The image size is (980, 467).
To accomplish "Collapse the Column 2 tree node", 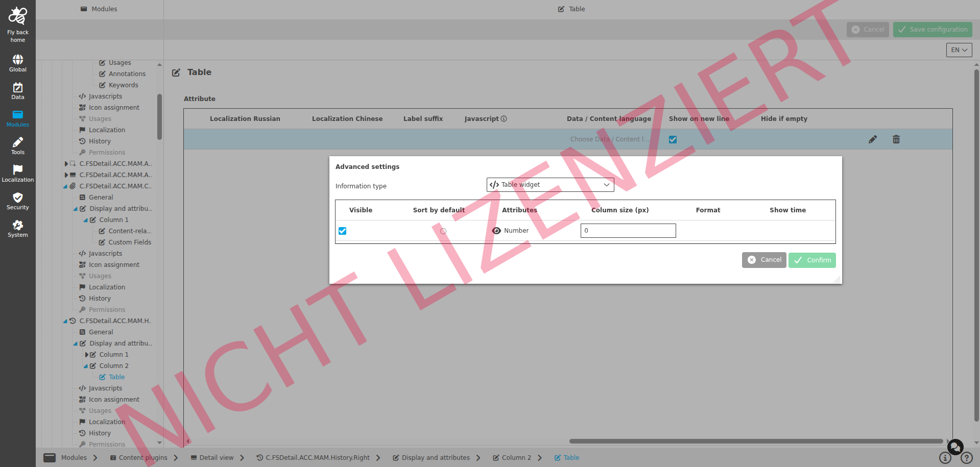I will [86, 366].
